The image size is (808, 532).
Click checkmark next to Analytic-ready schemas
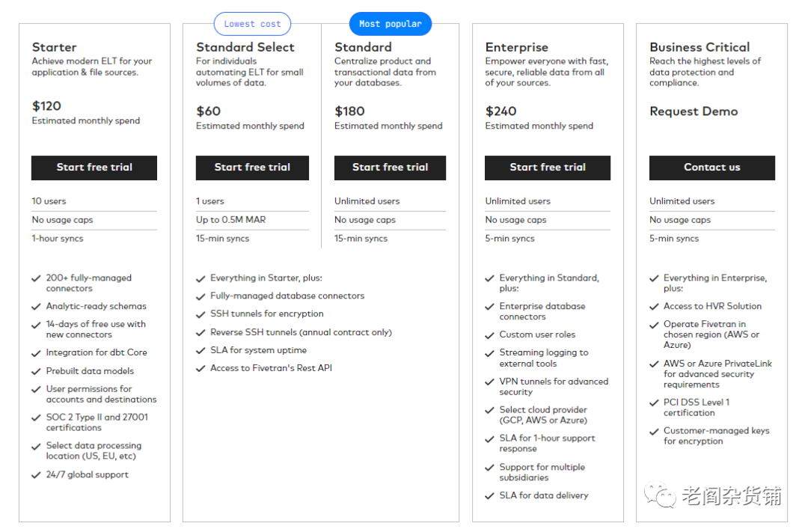coord(36,307)
